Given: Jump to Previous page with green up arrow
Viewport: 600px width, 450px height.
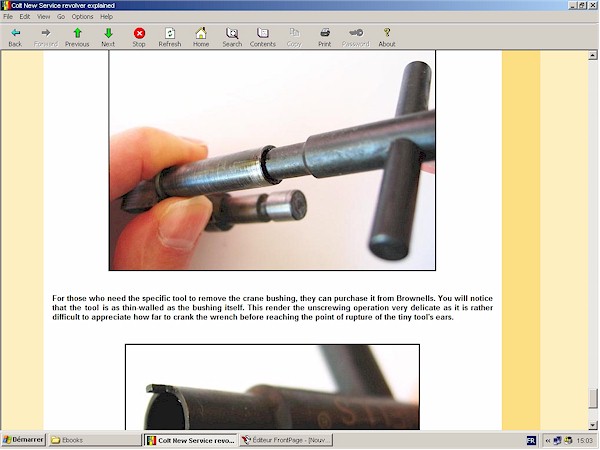Looking at the screenshot, I should point(77,37).
